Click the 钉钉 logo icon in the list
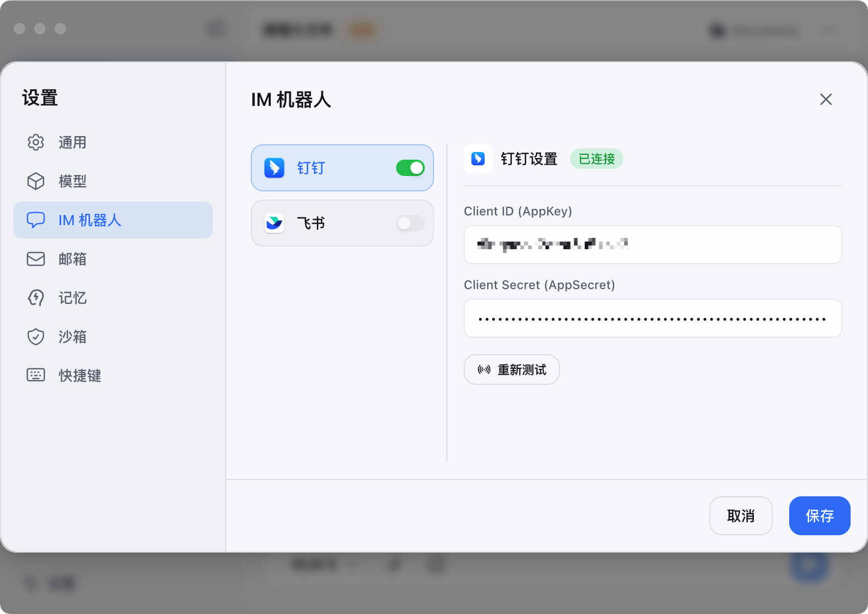Image resolution: width=868 pixels, height=614 pixels. point(274,168)
